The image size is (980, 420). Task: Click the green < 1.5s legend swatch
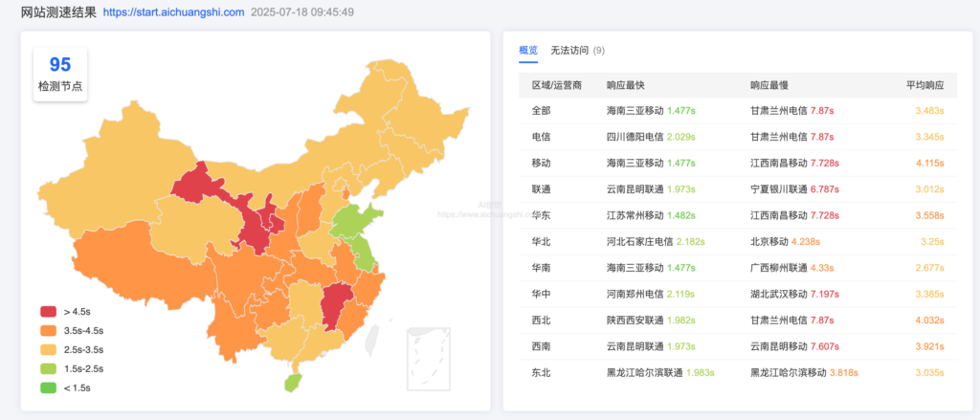tap(49, 388)
